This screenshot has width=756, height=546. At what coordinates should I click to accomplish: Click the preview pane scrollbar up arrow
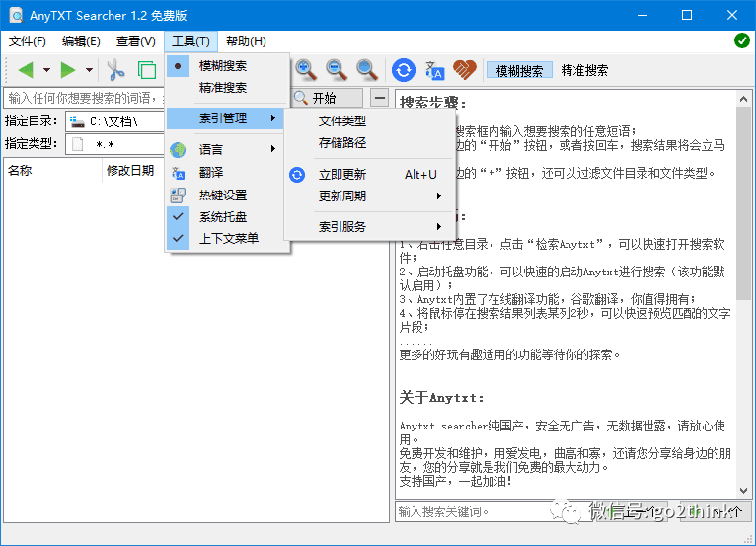click(x=743, y=99)
